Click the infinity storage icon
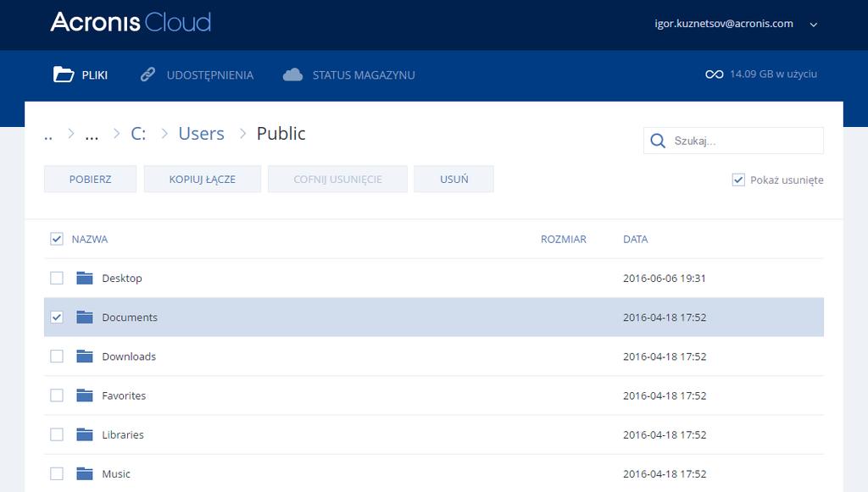 (x=714, y=74)
